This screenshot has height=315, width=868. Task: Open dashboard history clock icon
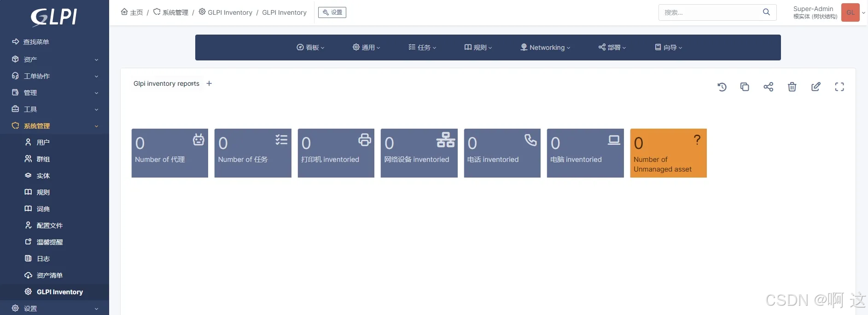tap(722, 87)
